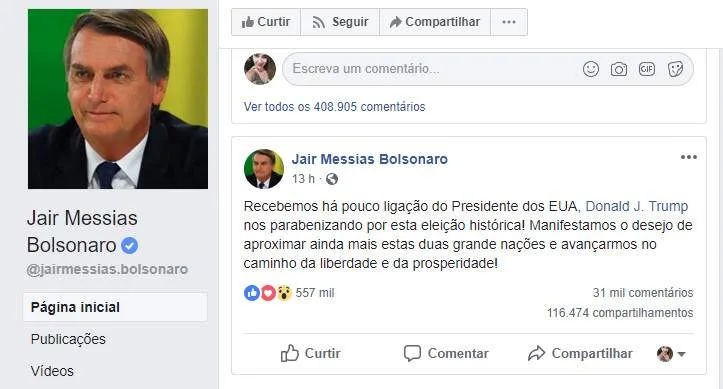Expand more page actions ellipsis button

coord(509,22)
